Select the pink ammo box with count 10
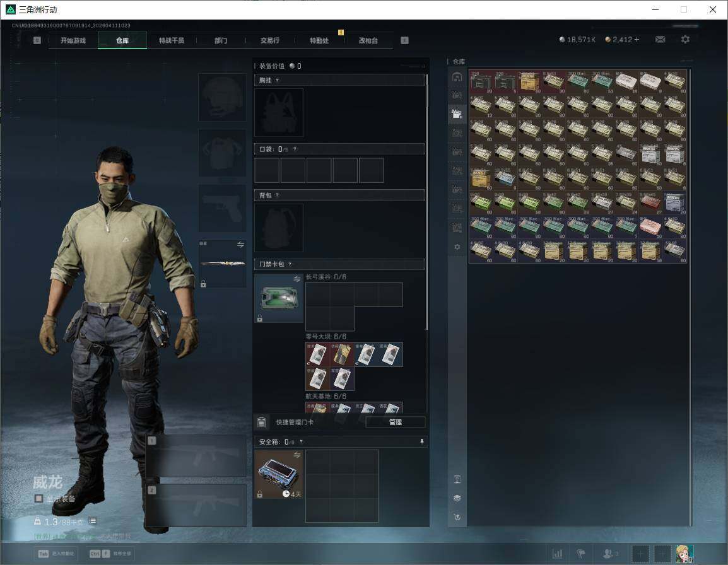This screenshot has height=565, width=728. [x=650, y=227]
